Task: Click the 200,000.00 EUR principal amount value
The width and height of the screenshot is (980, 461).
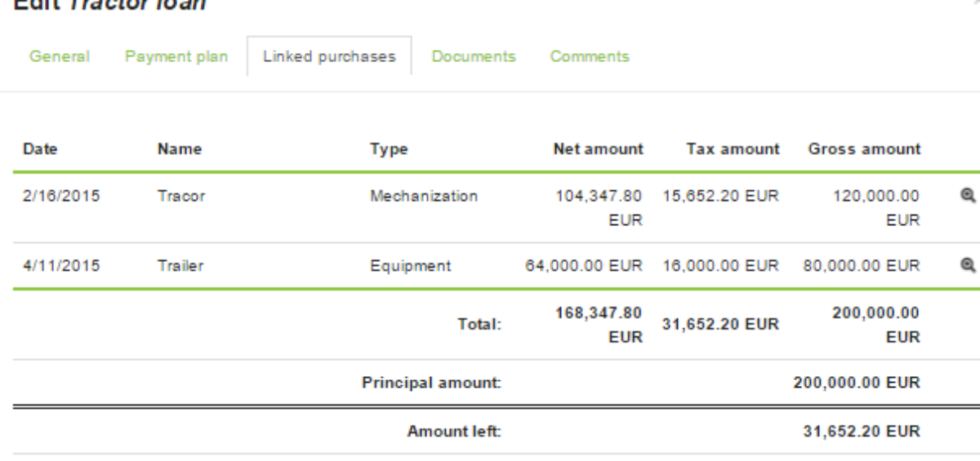Action: pos(857,383)
